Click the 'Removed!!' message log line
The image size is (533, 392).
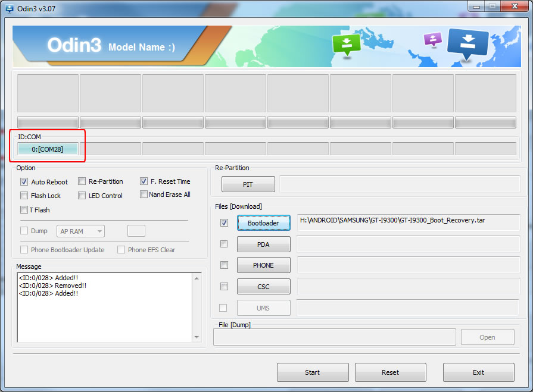pyautogui.click(x=52, y=286)
